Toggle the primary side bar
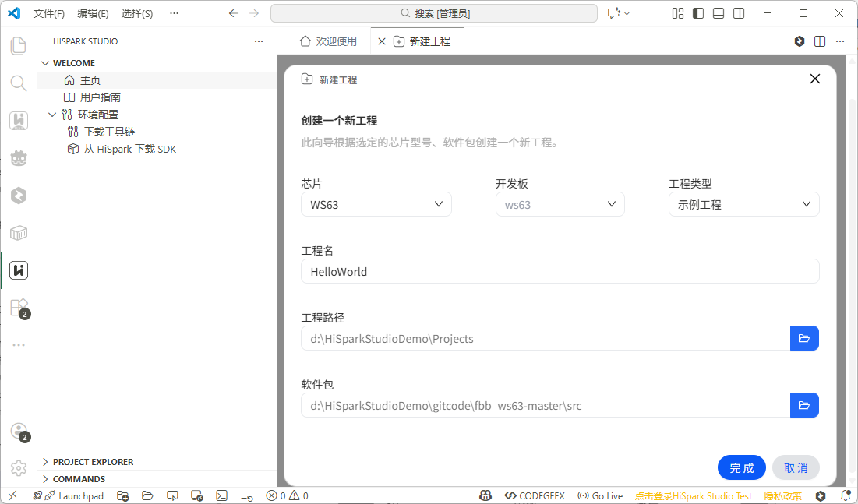Image resolution: width=858 pixels, height=504 pixels. coord(698,13)
